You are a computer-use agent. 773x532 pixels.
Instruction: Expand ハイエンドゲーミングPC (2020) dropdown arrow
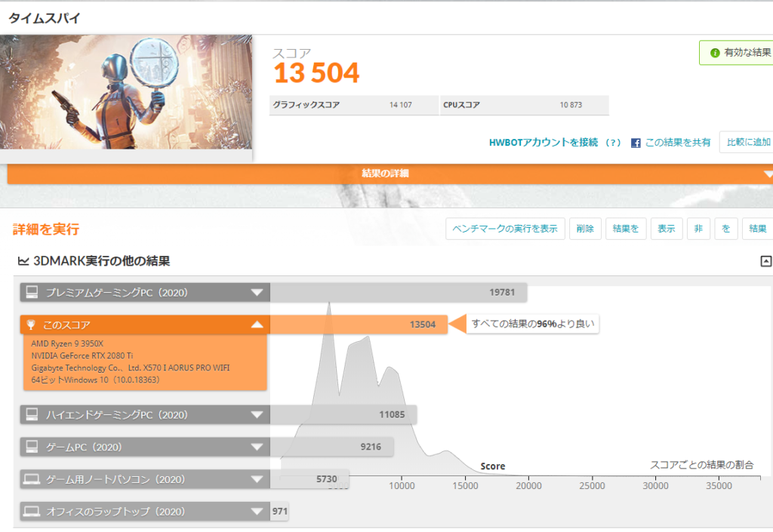[257, 415]
